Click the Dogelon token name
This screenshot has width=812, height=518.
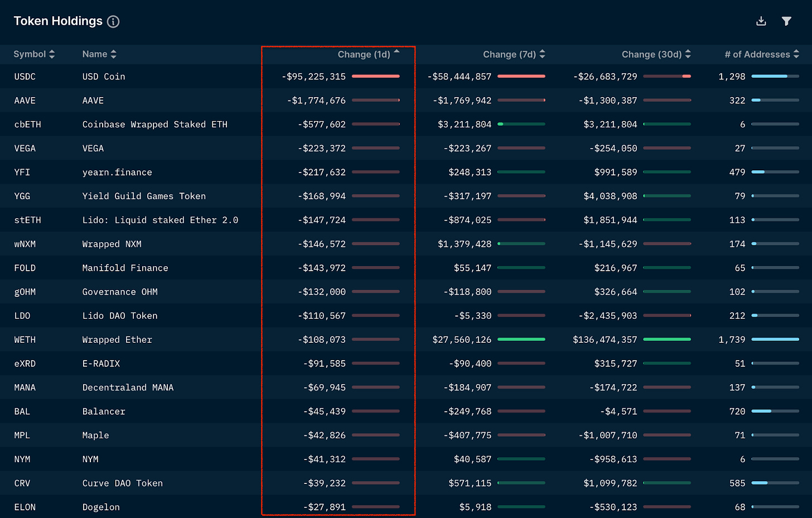[101, 507]
